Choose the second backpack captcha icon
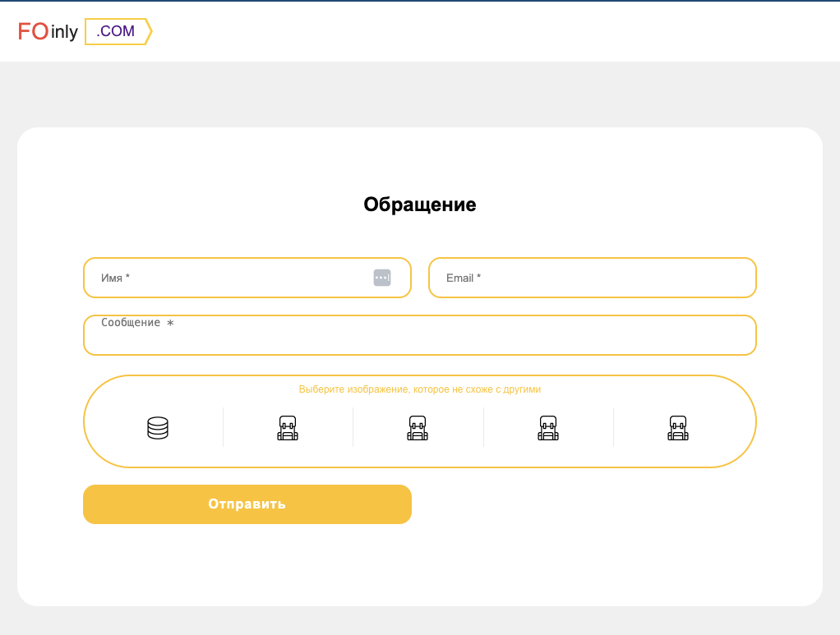 pyautogui.click(x=418, y=428)
